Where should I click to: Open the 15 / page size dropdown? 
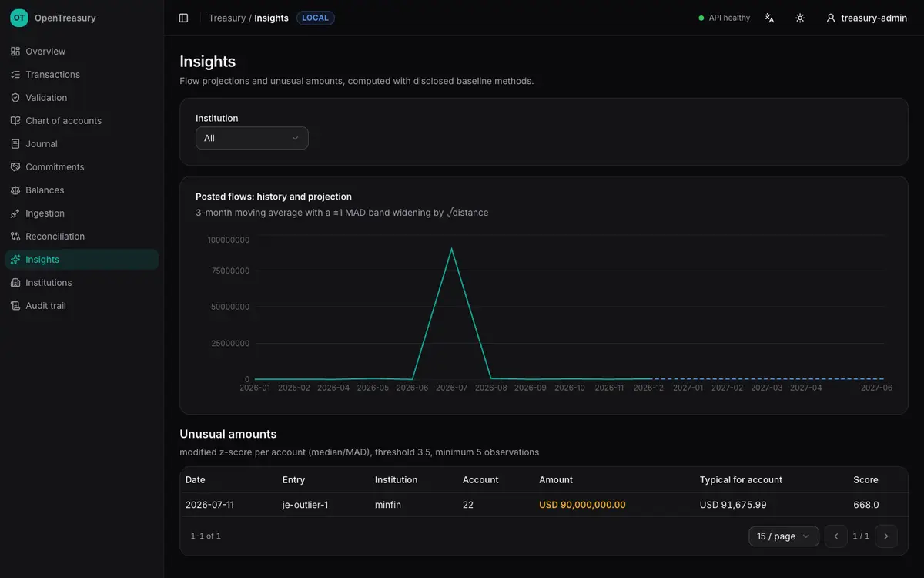pos(784,536)
